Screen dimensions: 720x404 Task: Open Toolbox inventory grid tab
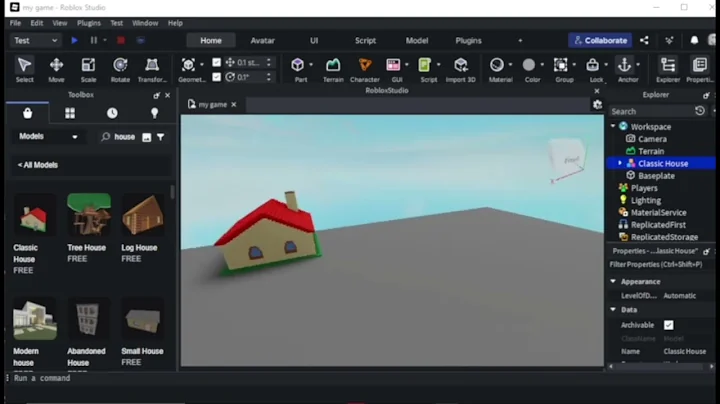[x=70, y=113]
